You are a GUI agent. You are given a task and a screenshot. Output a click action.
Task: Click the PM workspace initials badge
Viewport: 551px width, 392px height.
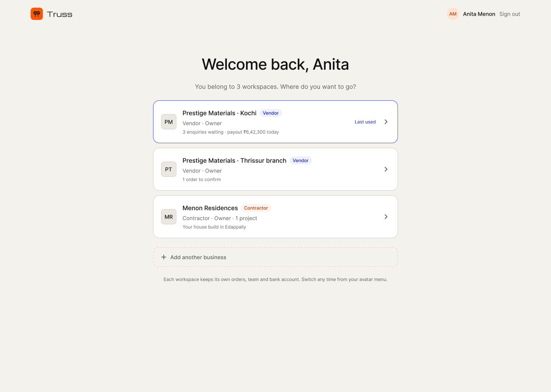[x=169, y=122]
